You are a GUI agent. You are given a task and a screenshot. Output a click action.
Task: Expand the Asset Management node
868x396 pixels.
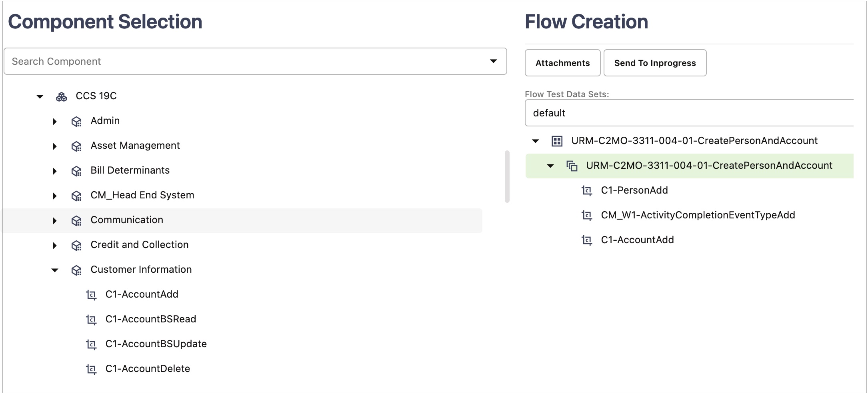(55, 146)
